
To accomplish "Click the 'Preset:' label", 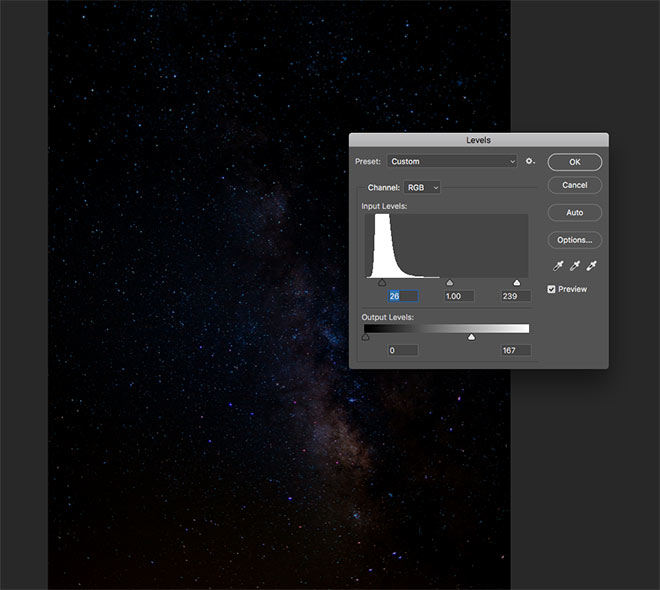I will [367, 162].
